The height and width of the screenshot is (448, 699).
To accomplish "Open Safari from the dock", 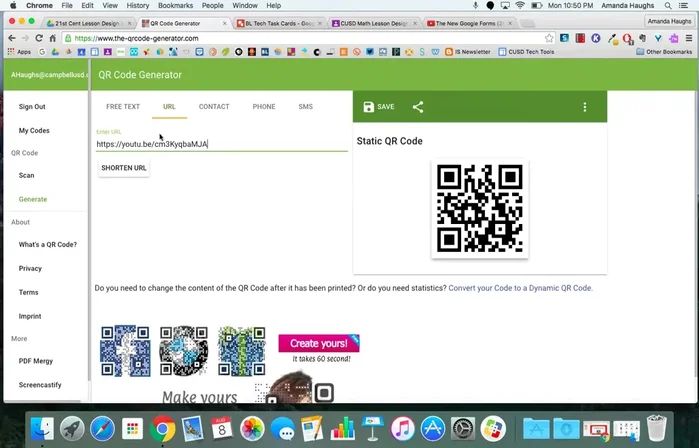I will pos(102,429).
